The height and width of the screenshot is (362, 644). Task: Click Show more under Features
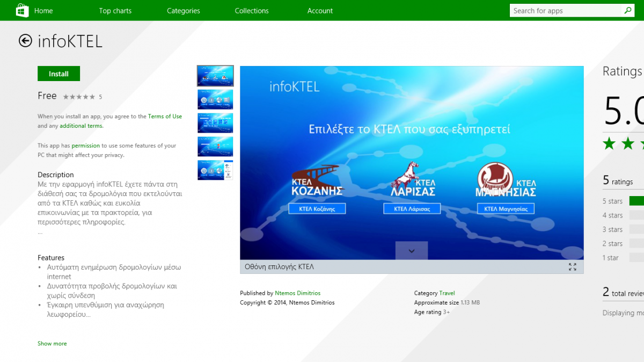click(x=52, y=343)
